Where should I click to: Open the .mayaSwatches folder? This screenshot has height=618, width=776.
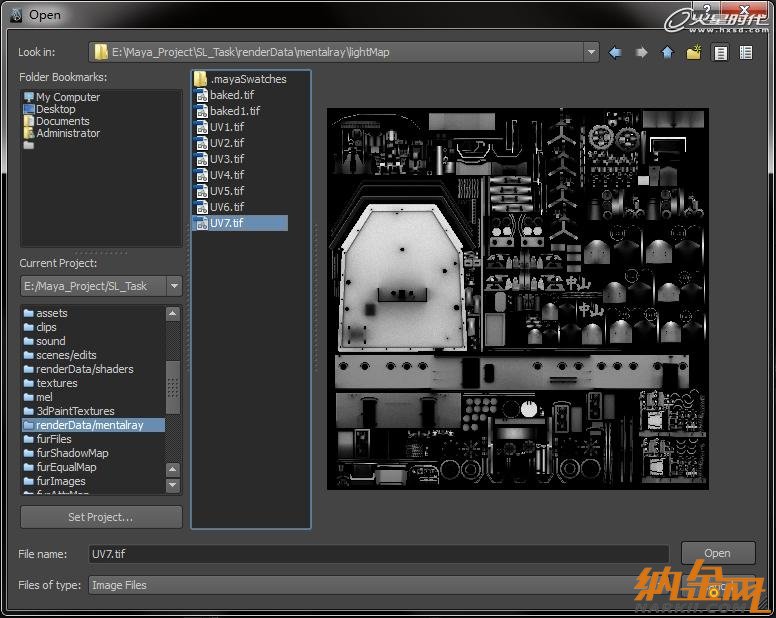tap(247, 79)
